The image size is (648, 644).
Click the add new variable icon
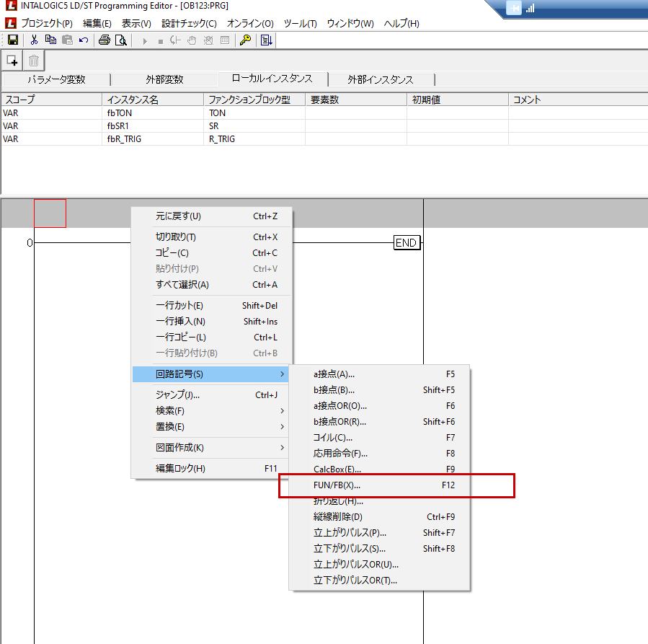[12, 61]
